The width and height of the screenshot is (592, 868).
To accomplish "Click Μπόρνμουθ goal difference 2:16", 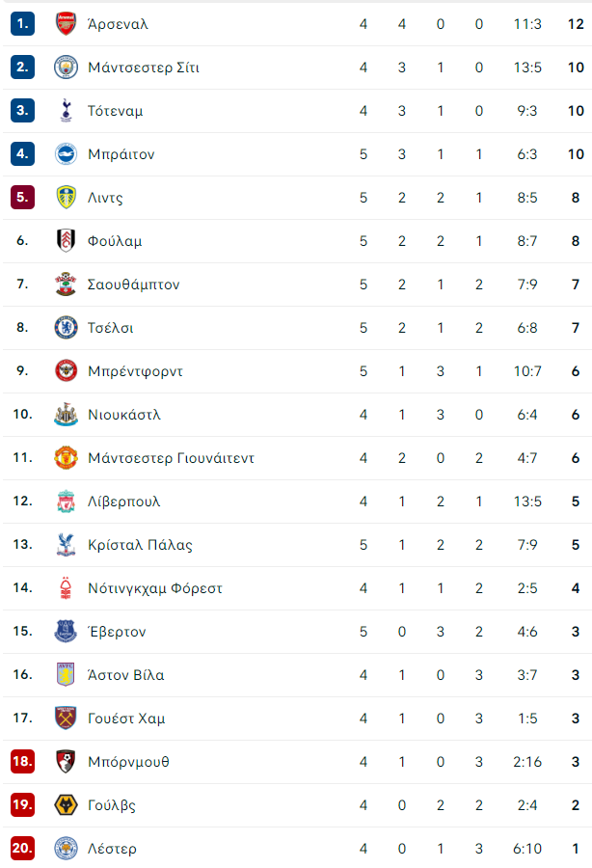I will tap(527, 762).
